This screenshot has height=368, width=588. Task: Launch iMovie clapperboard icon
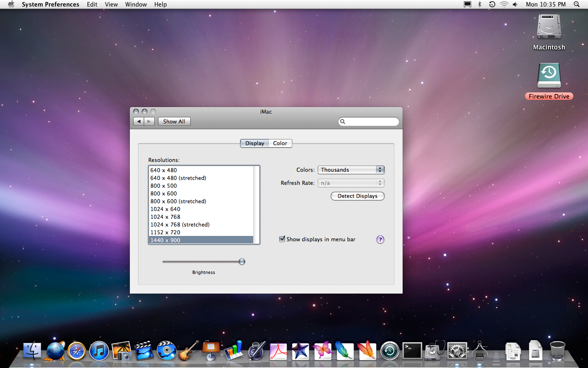pyautogui.click(x=144, y=351)
